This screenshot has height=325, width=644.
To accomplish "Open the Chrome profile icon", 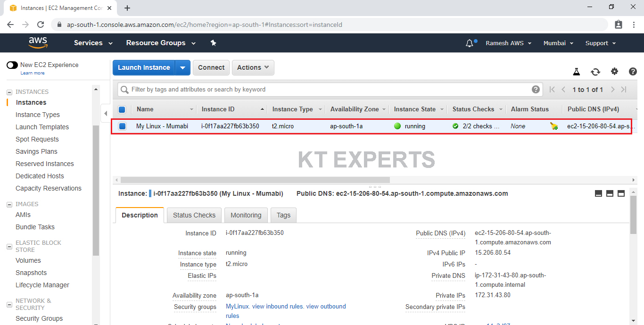I will 619,25.
